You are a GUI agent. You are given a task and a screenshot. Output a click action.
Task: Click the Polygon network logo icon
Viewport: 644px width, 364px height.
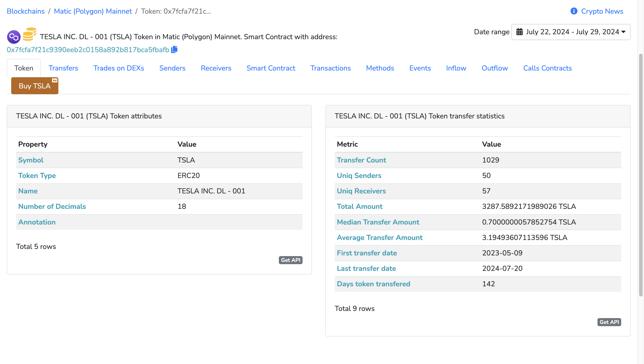14,37
